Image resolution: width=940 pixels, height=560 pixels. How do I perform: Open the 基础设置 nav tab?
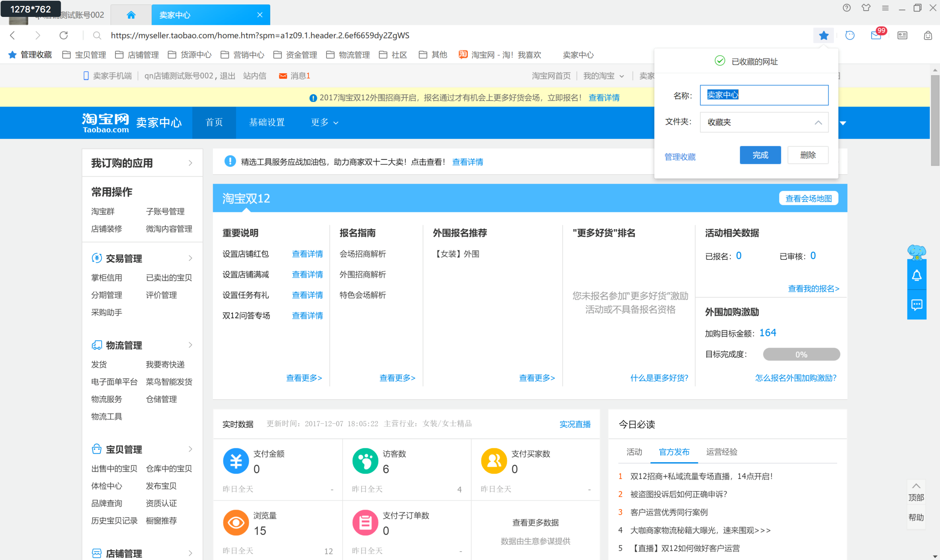(267, 122)
